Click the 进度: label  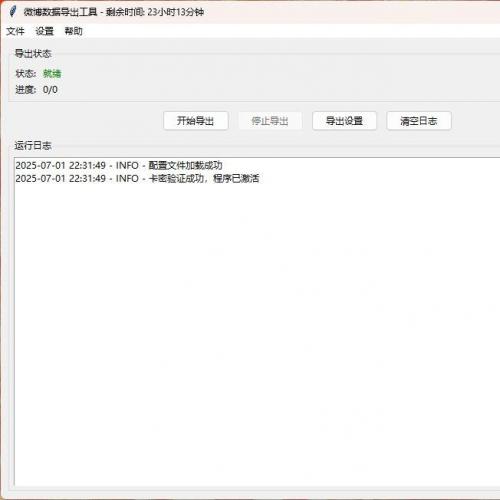coord(26,90)
